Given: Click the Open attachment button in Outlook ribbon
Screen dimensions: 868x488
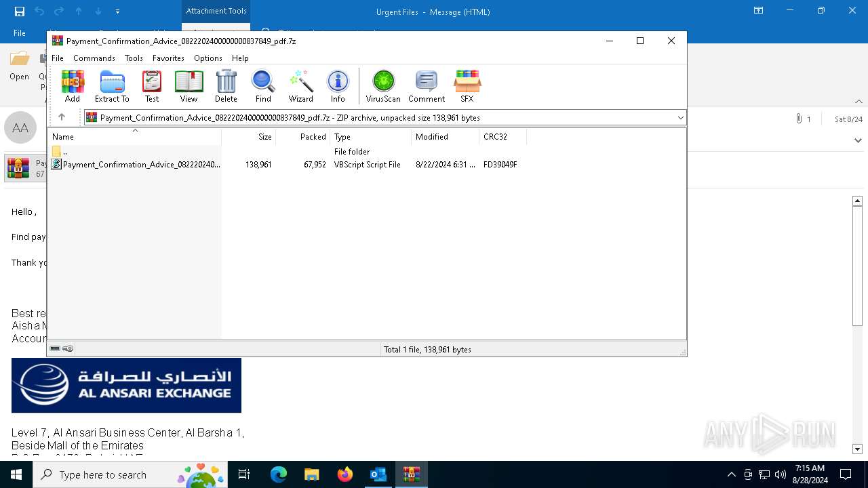Looking at the screenshot, I should (x=20, y=66).
